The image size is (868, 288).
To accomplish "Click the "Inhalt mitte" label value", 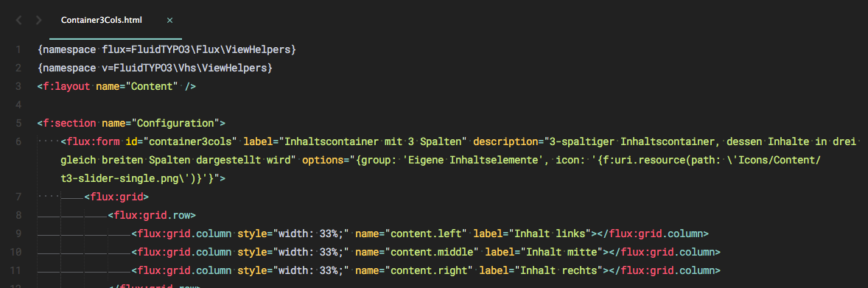I will [561, 252].
